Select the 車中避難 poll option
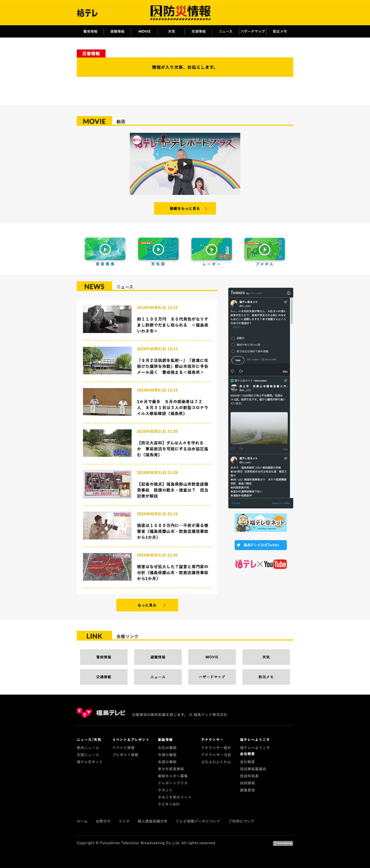This screenshot has height=868, width=370. pyautogui.click(x=233, y=352)
